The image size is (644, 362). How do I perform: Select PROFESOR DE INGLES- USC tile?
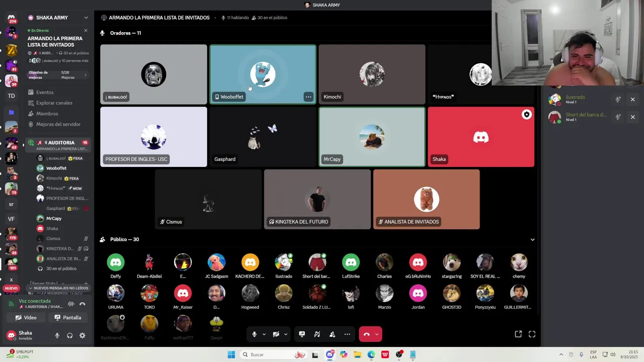(x=153, y=137)
